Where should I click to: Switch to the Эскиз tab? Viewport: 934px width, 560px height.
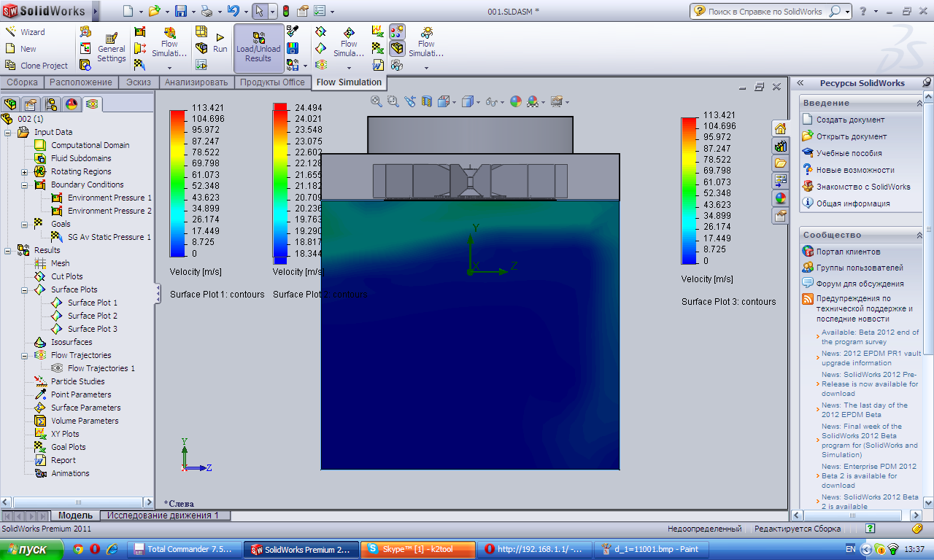[x=139, y=82]
